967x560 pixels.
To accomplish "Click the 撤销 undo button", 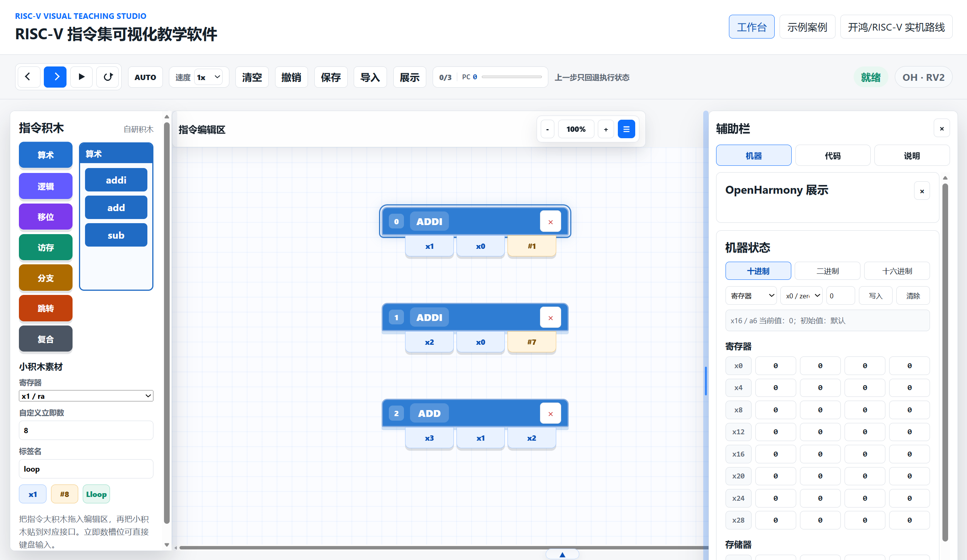I will [291, 77].
